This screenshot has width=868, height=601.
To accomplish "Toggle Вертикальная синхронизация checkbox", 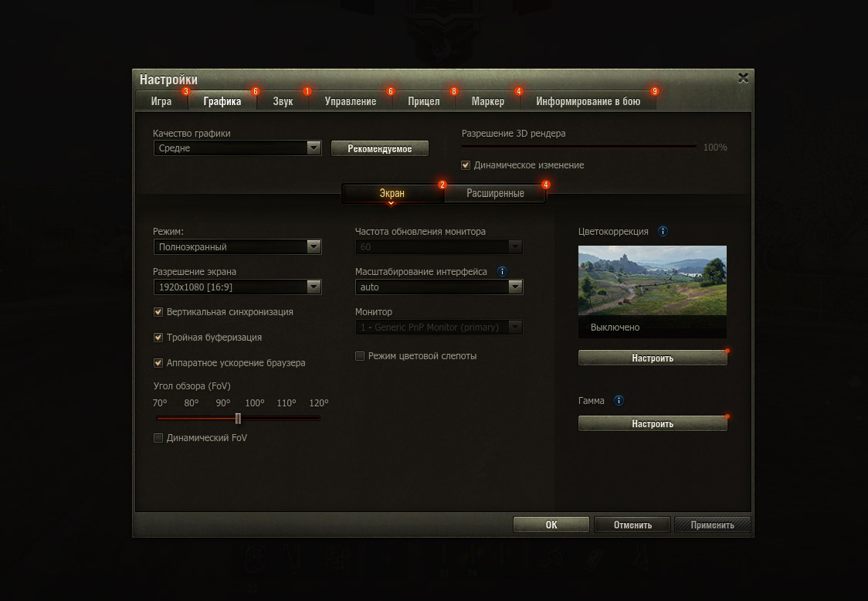I will click(158, 312).
